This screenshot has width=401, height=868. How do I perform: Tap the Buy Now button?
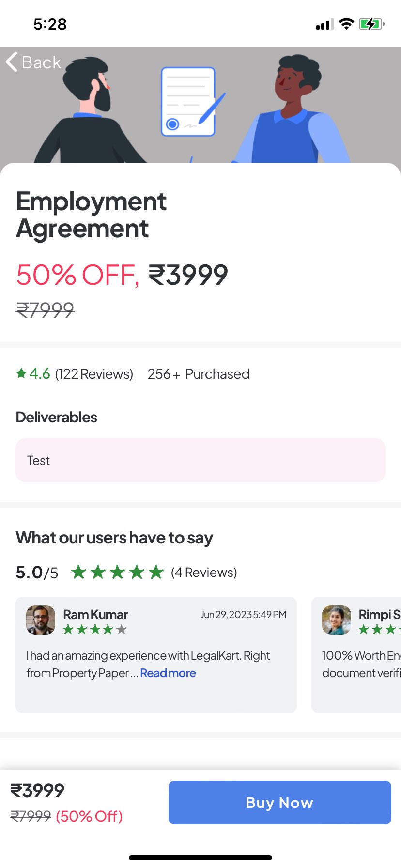(x=279, y=803)
